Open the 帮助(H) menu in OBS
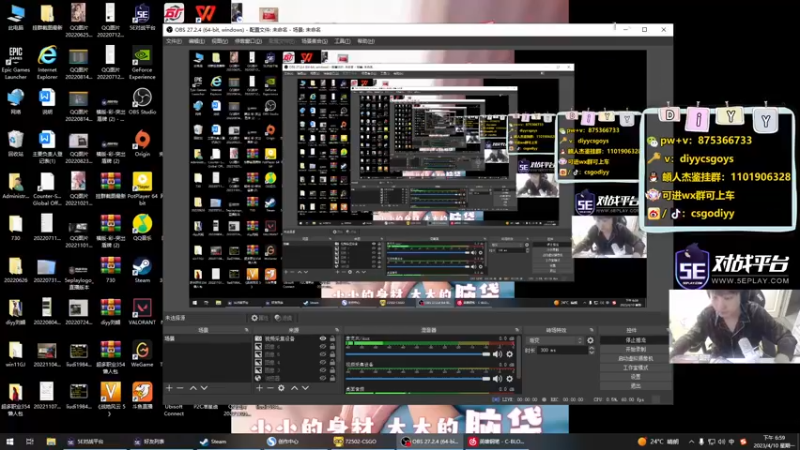 tap(365, 41)
